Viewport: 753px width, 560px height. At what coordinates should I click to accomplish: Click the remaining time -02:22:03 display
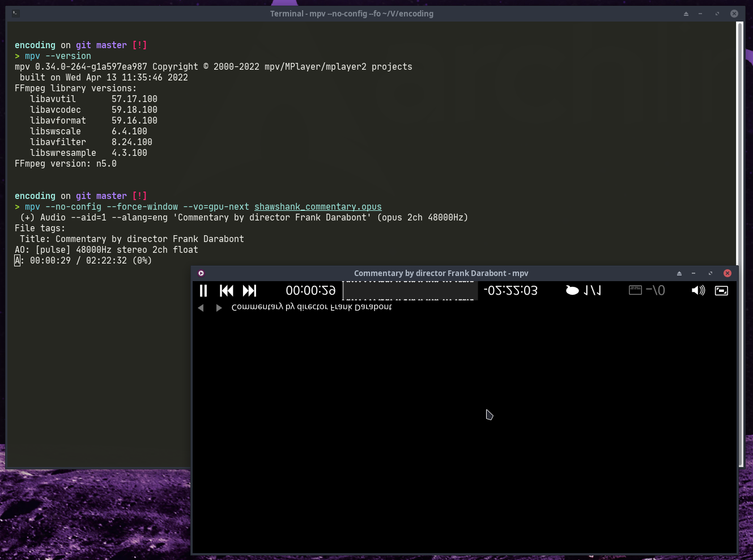coord(510,290)
